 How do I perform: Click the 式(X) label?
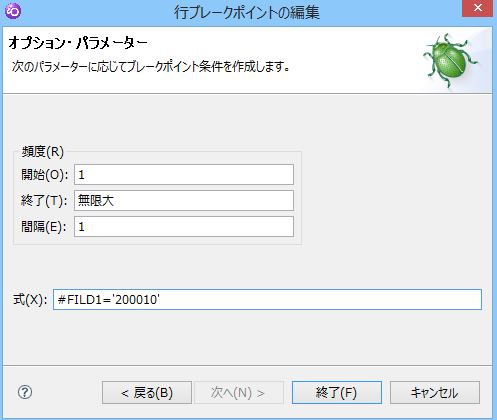click(30, 299)
